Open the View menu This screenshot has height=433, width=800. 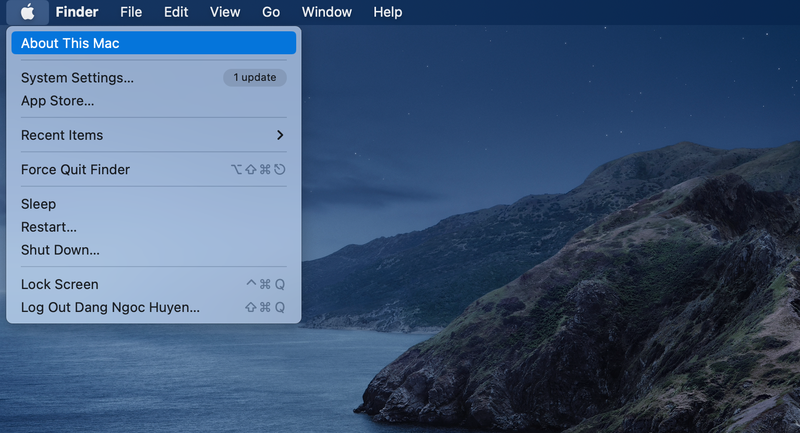(x=225, y=12)
